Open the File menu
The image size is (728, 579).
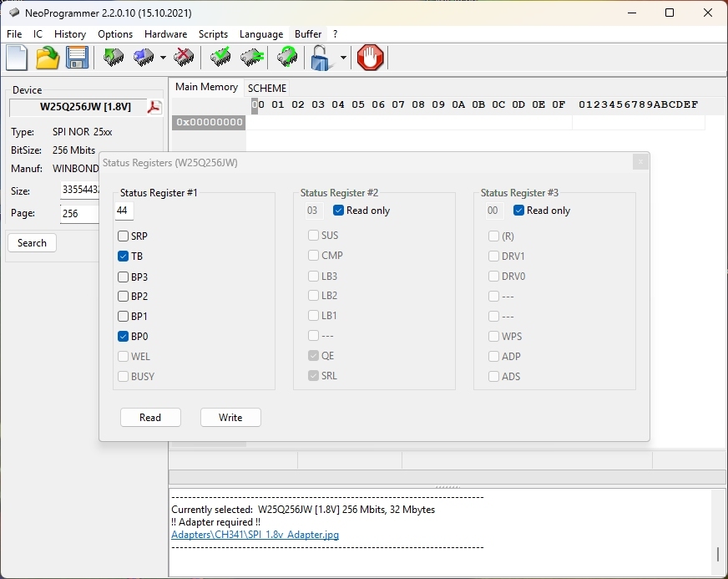[14, 34]
